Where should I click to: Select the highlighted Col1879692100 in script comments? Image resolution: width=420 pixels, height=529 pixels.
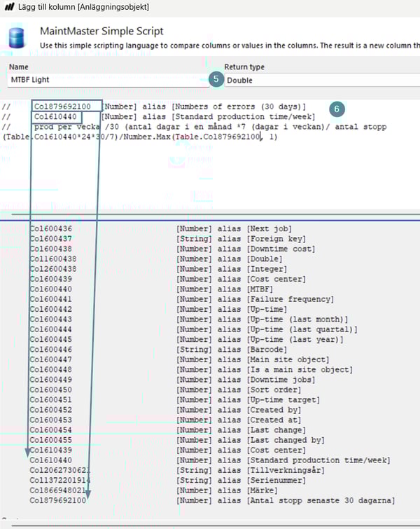pyautogui.click(x=62, y=106)
